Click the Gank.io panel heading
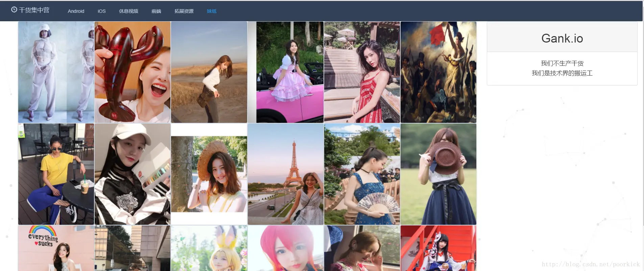Image resolution: width=644 pixels, height=271 pixels. click(562, 38)
